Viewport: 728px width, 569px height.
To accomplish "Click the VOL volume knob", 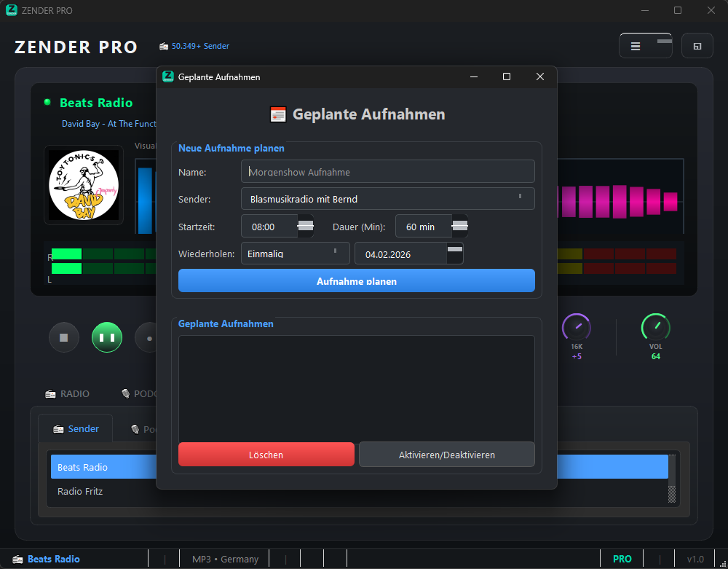I will coord(655,326).
